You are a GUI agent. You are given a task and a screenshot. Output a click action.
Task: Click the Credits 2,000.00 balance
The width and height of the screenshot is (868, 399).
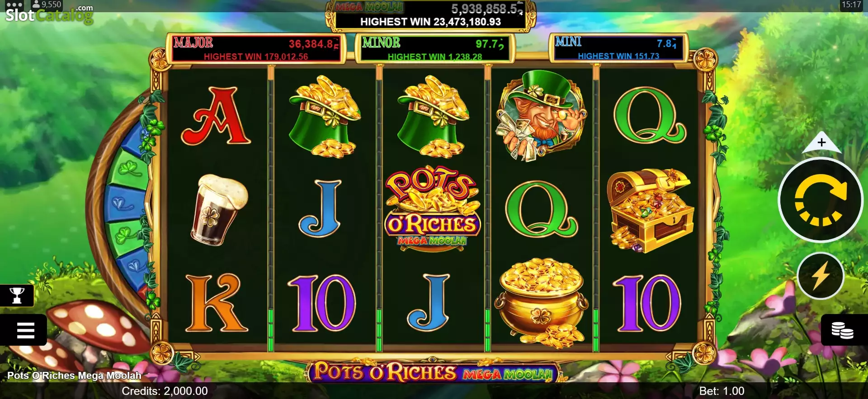[165, 391]
